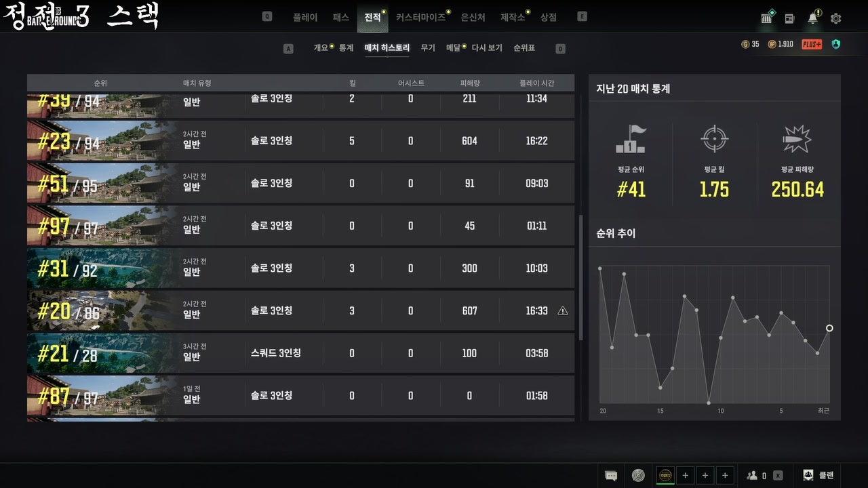
Task: Select the 개요 sub-tab
Action: click(321, 48)
